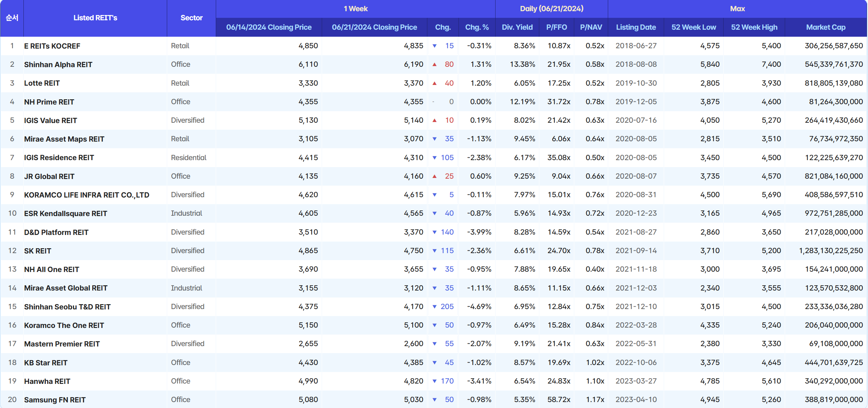Screen dimensions: 868x408
Task: Click the 06/14/2024 Closing Price header
Action: (x=269, y=27)
